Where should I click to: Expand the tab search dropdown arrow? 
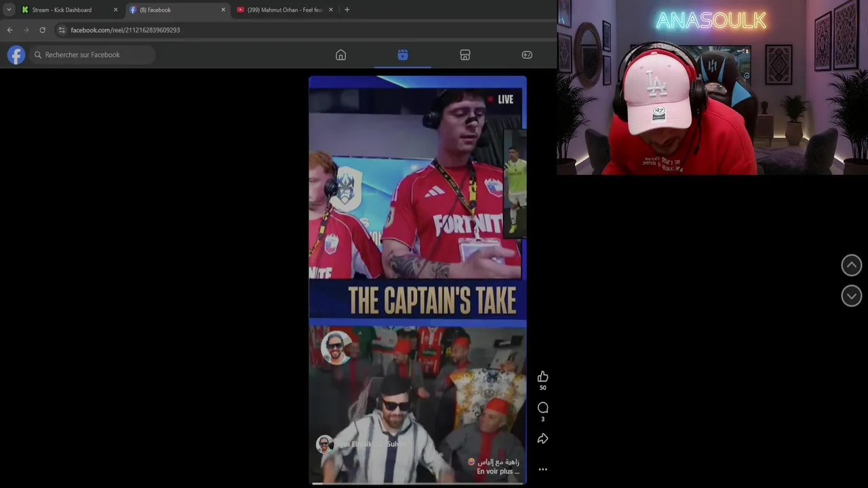point(8,9)
